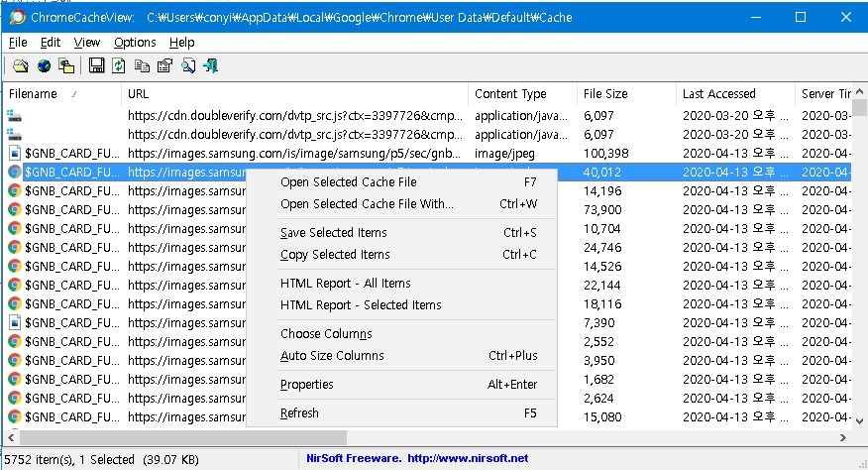868x470 pixels.
Task: Choose Open Selected Cache File in context menu
Action: click(x=402, y=182)
